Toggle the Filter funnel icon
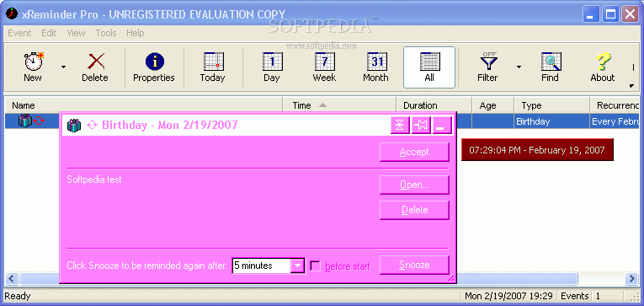The width and height of the screenshot is (644, 306). click(x=488, y=67)
